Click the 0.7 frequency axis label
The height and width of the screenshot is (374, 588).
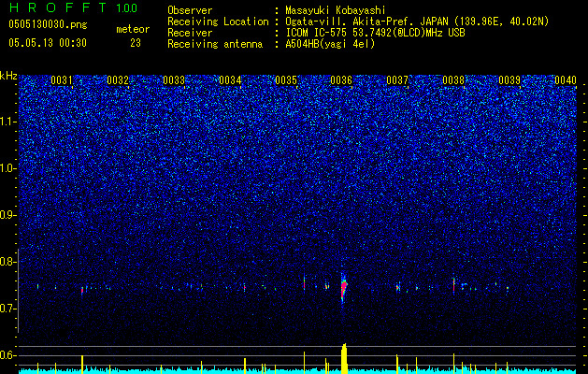pyautogui.click(x=8, y=309)
